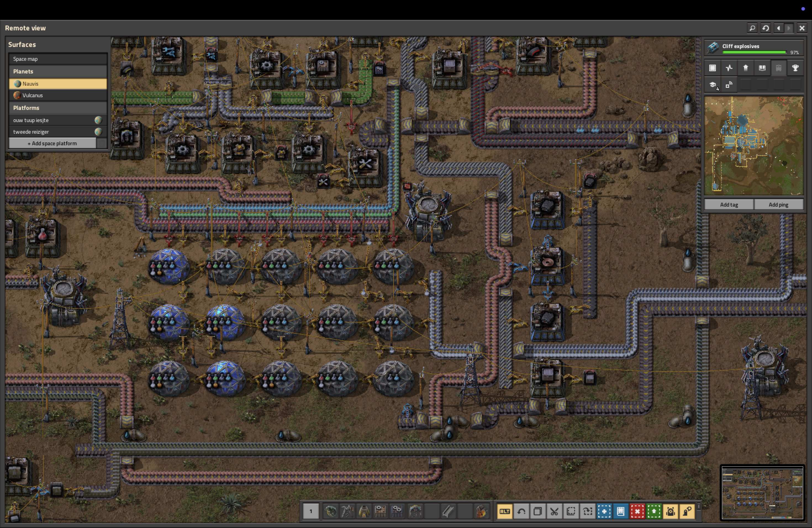Viewport: 812px width, 528px height.
Task: Open tips graduation cap icon with badge 4
Action: [712, 85]
